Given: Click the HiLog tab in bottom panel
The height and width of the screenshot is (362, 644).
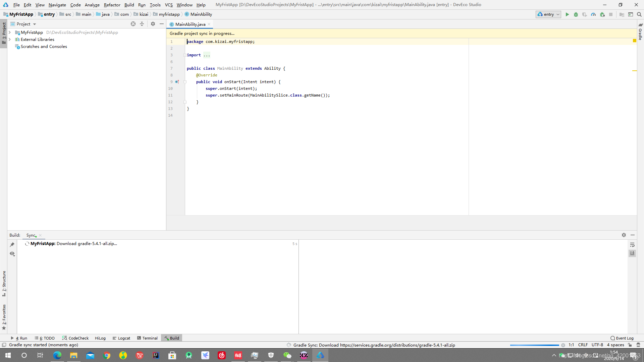Looking at the screenshot, I should pos(100,338).
